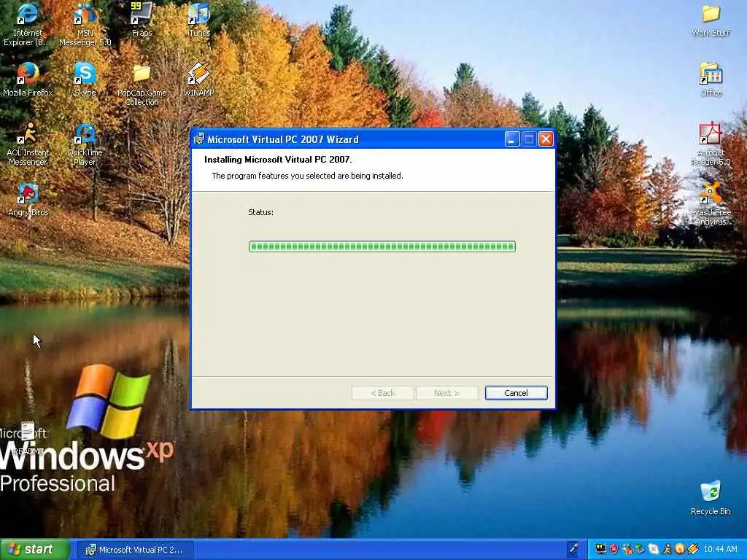Click the disabled Next button
This screenshot has height=560, width=747.
pos(446,393)
